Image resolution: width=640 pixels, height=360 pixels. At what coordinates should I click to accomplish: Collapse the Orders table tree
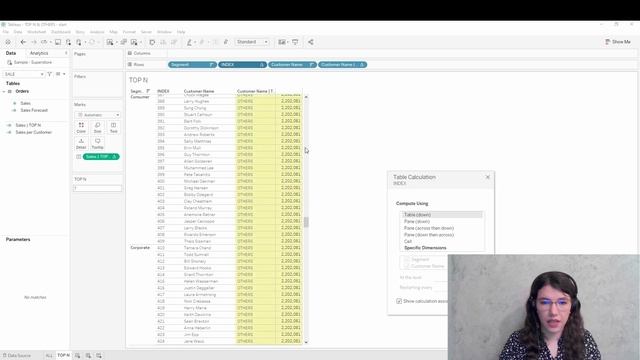(4, 91)
